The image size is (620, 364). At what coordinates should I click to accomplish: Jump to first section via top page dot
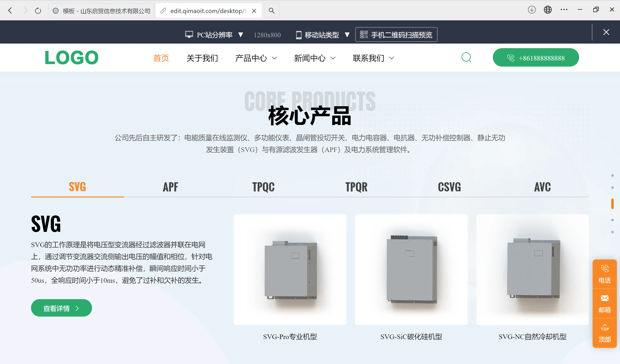point(612,175)
